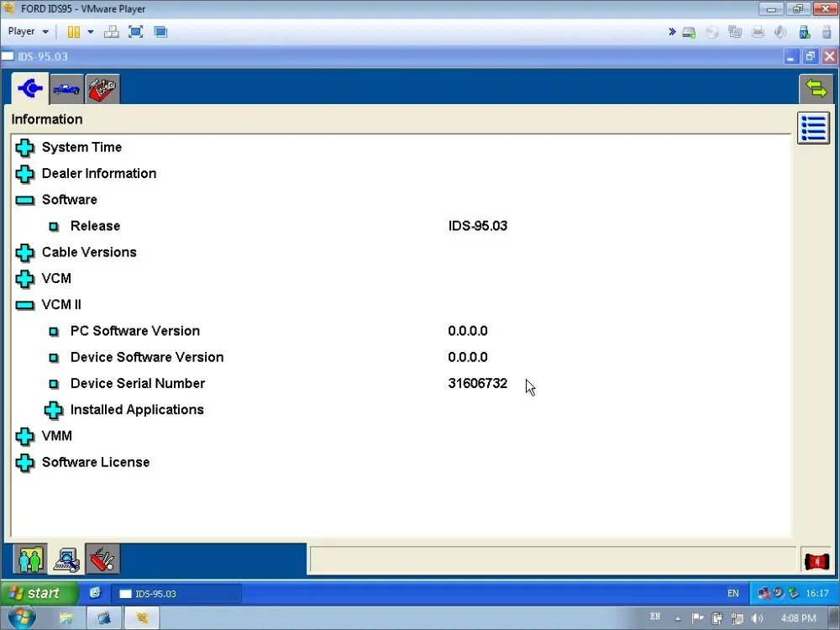Open the XP start menu
Image resolution: width=840 pixels, height=630 pixels.
(39, 593)
